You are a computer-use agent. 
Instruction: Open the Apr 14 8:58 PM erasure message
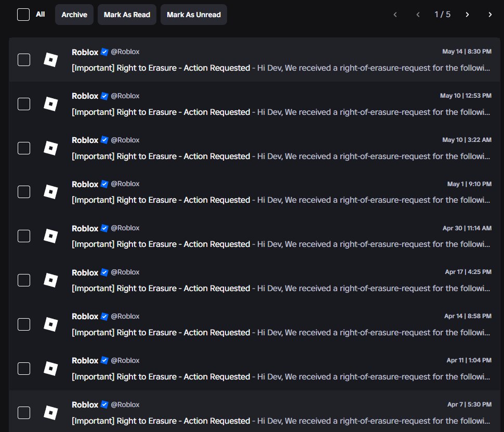click(x=255, y=324)
